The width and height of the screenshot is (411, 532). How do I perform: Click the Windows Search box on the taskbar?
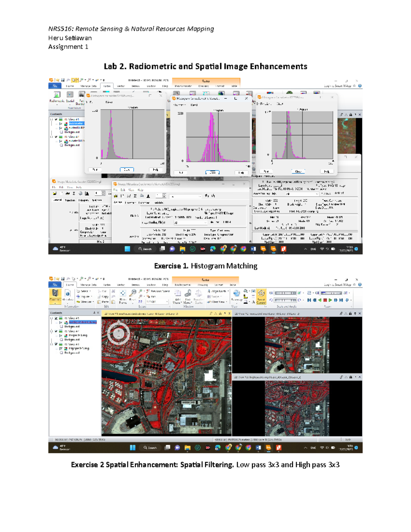[150, 447]
